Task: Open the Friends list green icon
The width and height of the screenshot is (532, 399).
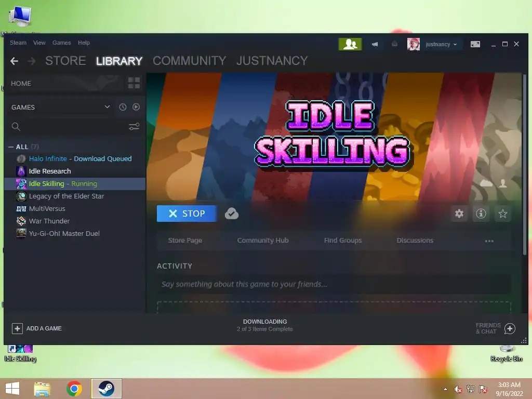Action: (350, 44)
